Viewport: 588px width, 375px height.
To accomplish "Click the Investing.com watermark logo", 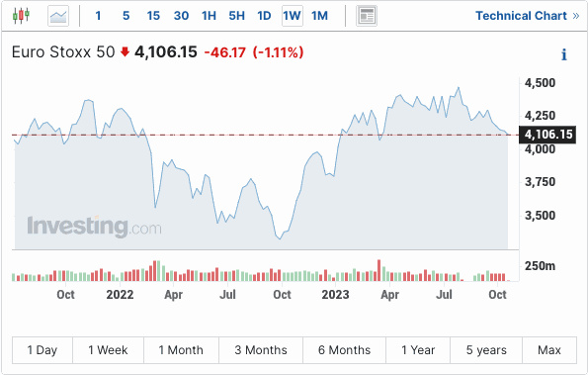I will [x=94, y=227].
